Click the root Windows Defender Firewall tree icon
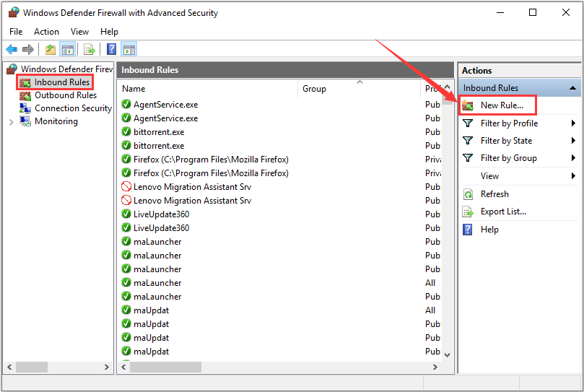 click(12, 69)
